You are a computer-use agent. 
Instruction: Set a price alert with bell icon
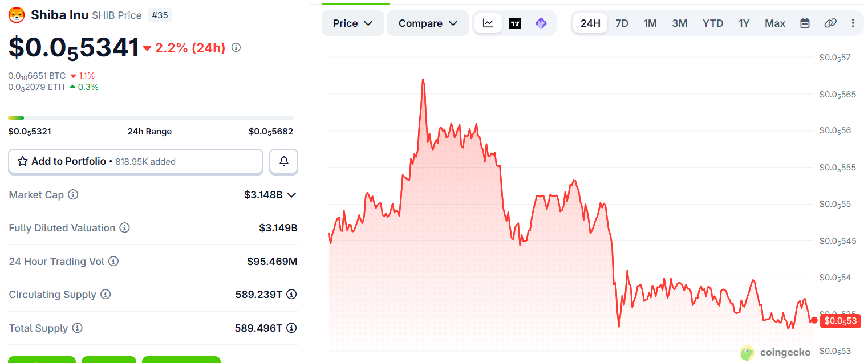tap(283, 161)
